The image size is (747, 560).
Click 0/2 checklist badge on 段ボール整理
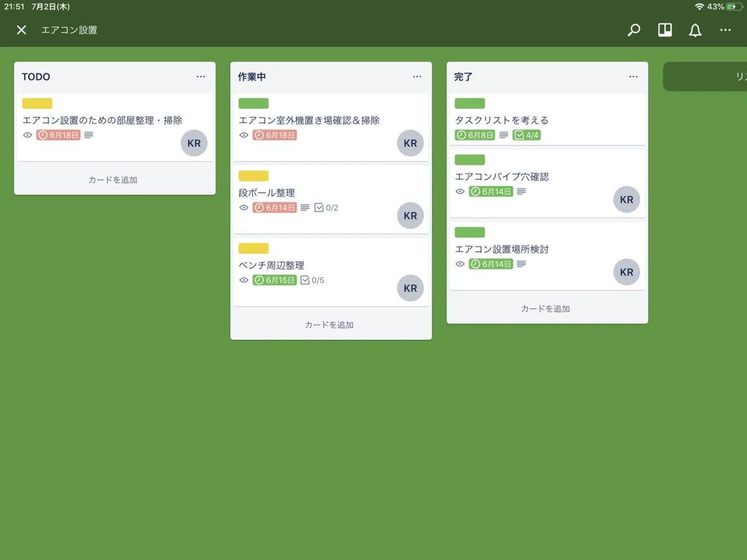coord(326,208)
